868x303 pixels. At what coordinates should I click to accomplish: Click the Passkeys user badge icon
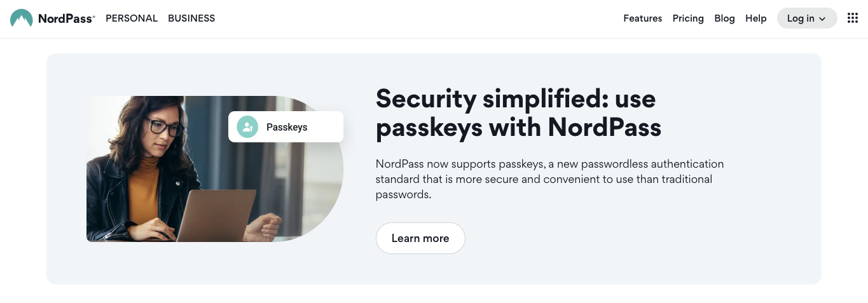[247, 127]
